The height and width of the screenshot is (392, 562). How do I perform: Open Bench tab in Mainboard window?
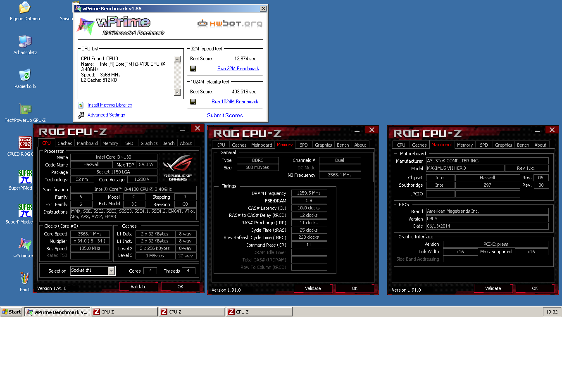click(523, 145)
